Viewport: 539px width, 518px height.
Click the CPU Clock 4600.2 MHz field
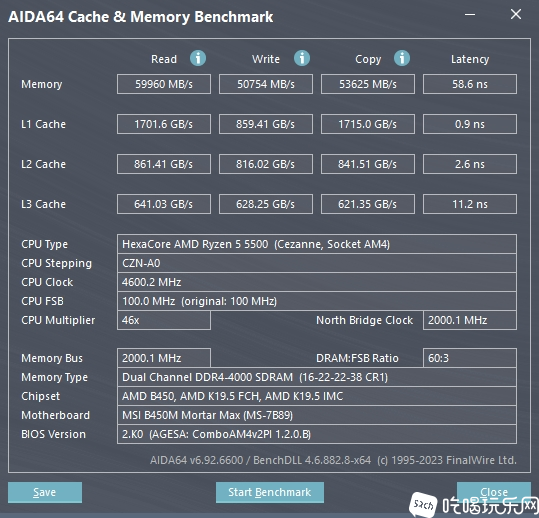click(x=317, y=282)
